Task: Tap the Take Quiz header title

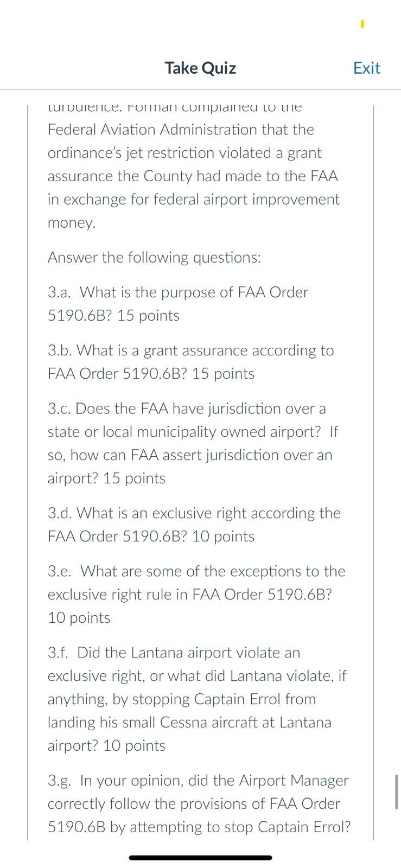Action: (x=200, y=68)
